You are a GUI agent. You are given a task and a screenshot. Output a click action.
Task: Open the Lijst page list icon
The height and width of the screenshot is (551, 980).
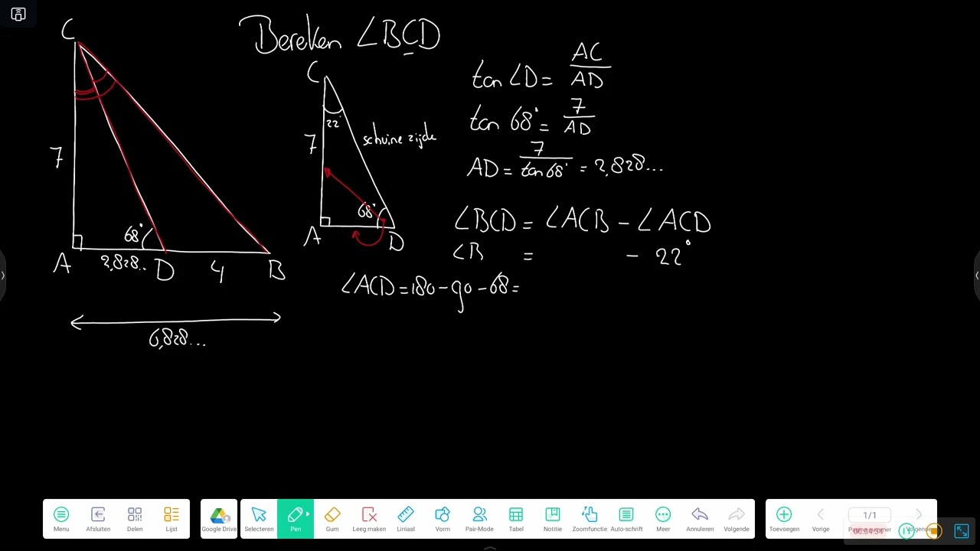171,519
